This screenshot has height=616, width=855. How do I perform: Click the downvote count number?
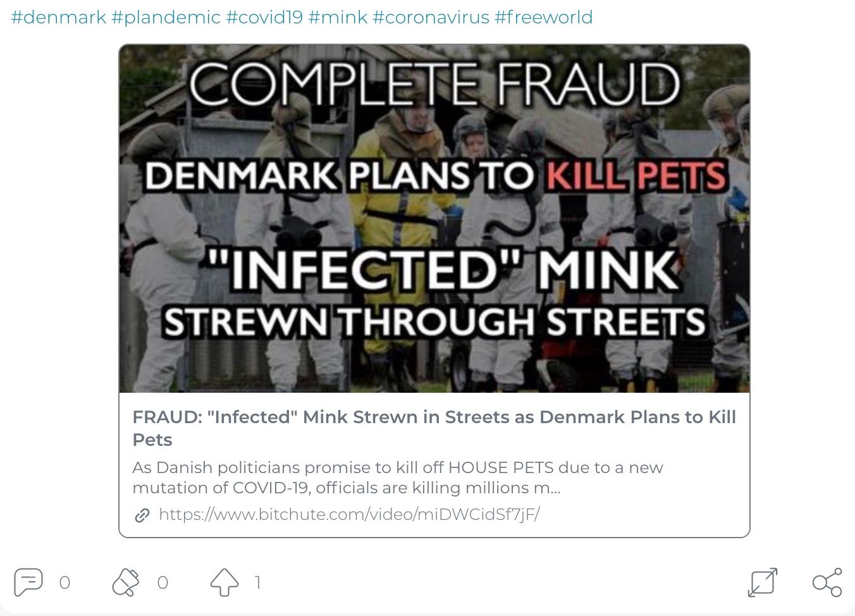tap(163, 582)
